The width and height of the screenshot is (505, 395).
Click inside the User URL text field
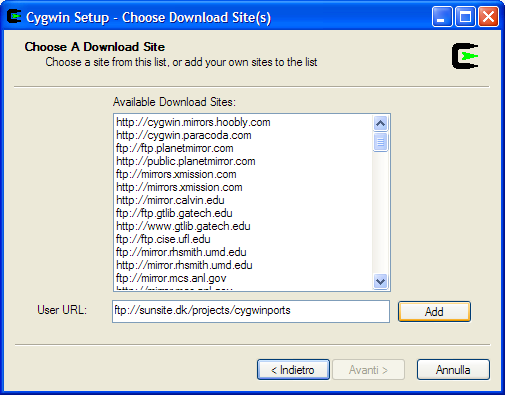(x=251, y=311)
